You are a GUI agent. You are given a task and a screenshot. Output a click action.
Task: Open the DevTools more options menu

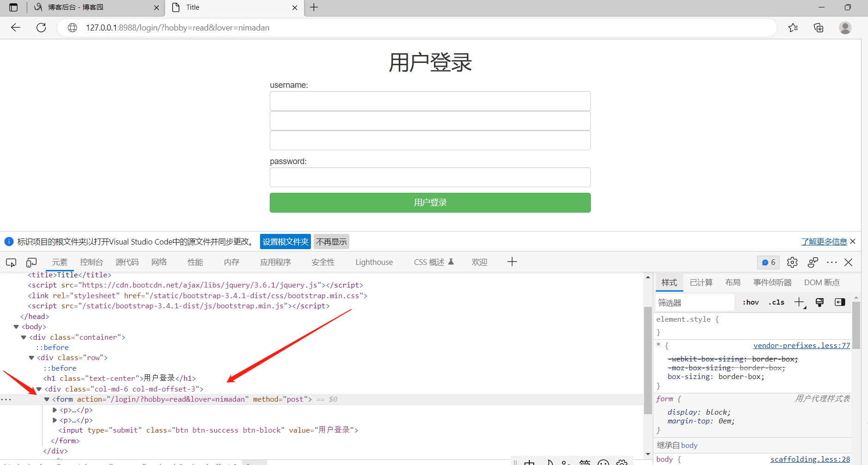click(x=832, y=263)
